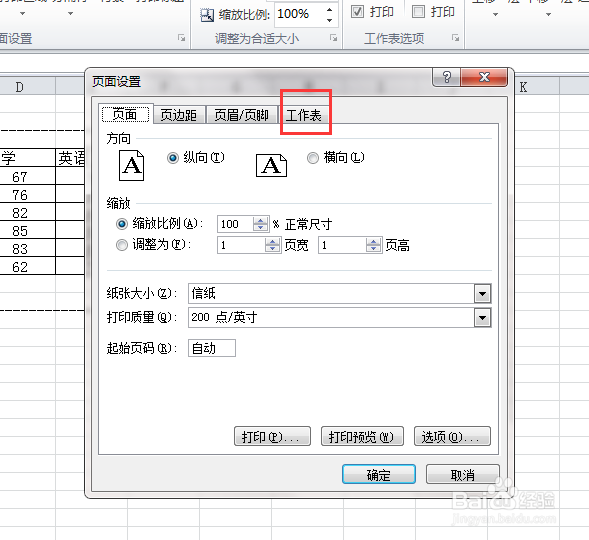Open the 工作表选项 dialog launcher
Image resolution: width=589 pixels, height=540 pixels.
point(456,38)
